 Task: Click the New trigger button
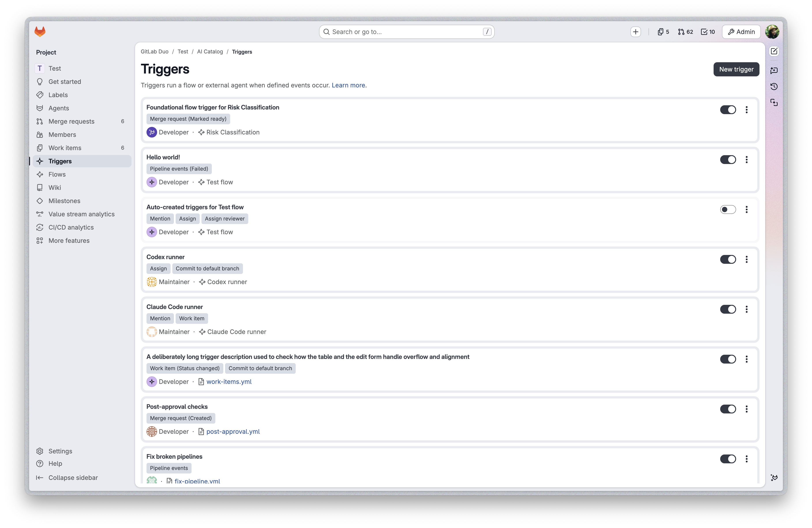point(736,69)
